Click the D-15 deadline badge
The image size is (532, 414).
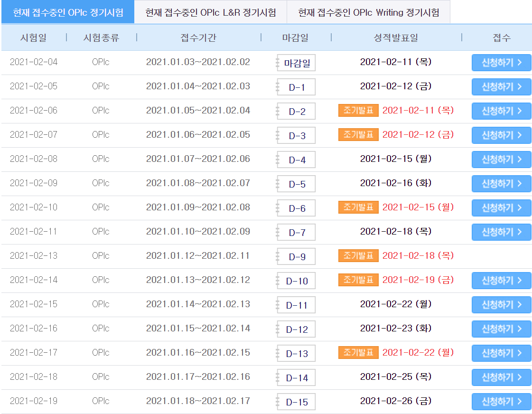pos(296,402)
